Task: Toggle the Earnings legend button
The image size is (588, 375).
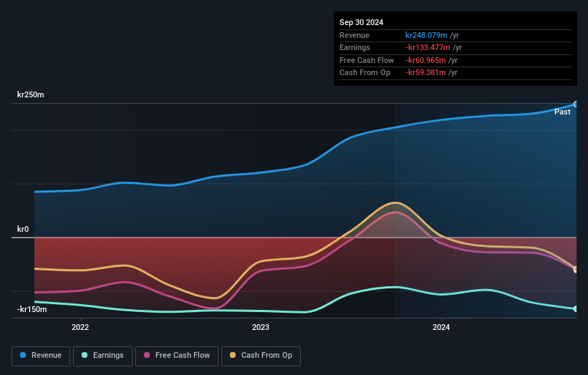Action: pos(102,356)
